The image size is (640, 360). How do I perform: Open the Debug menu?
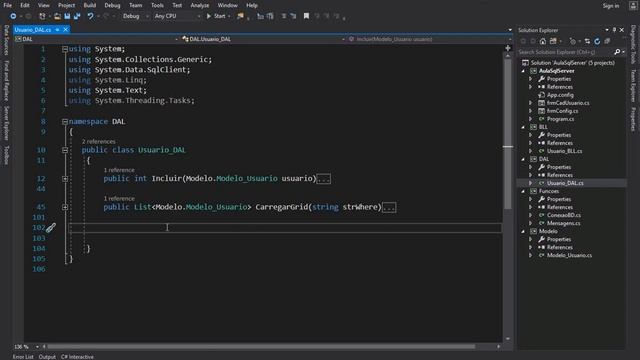click(112, 5)
